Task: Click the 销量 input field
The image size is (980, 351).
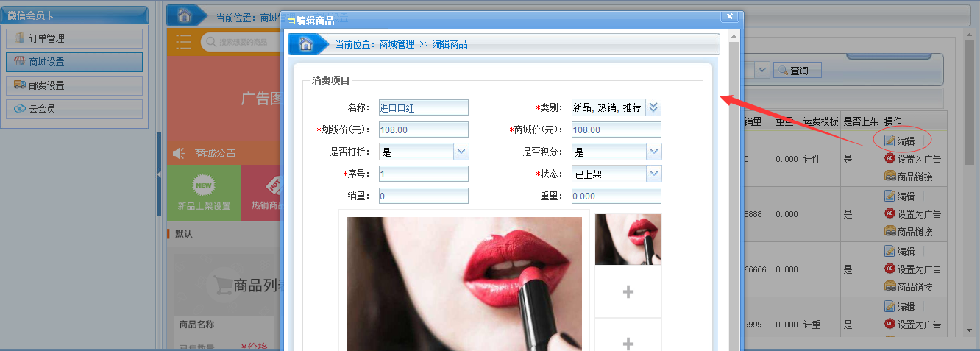Action: [423, 196]
